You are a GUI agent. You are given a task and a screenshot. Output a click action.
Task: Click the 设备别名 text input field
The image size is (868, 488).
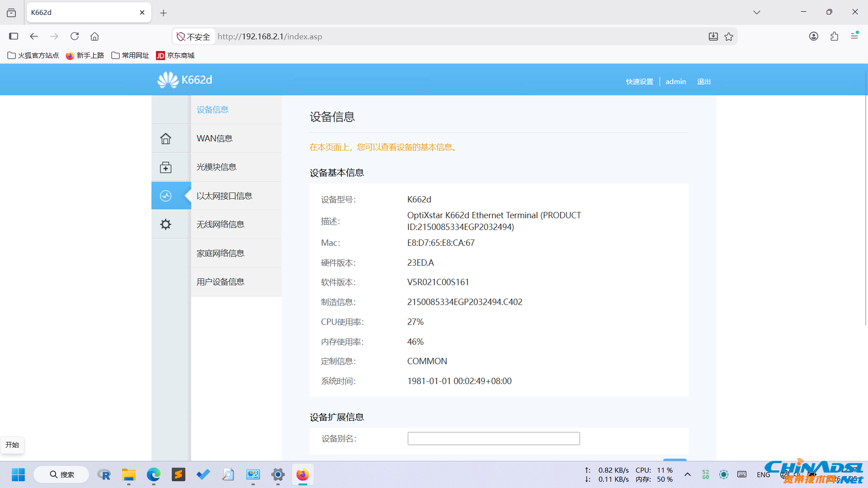coord(494,438)
